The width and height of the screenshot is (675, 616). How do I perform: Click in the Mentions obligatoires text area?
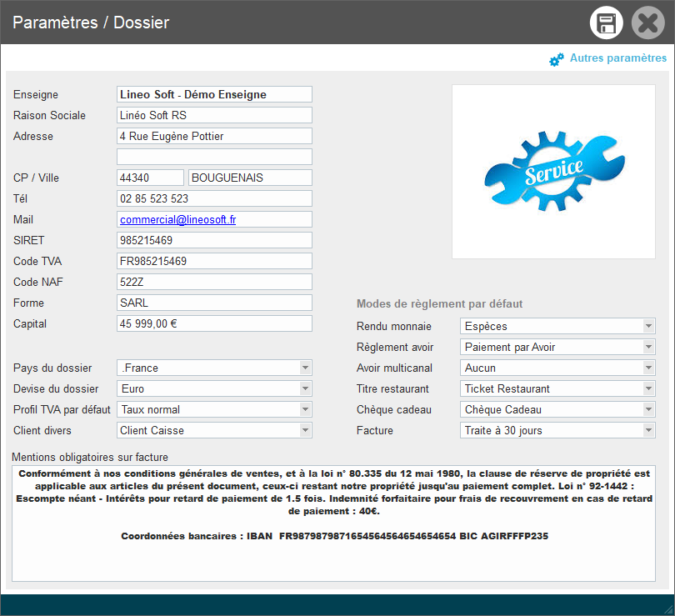click(333, 558)
